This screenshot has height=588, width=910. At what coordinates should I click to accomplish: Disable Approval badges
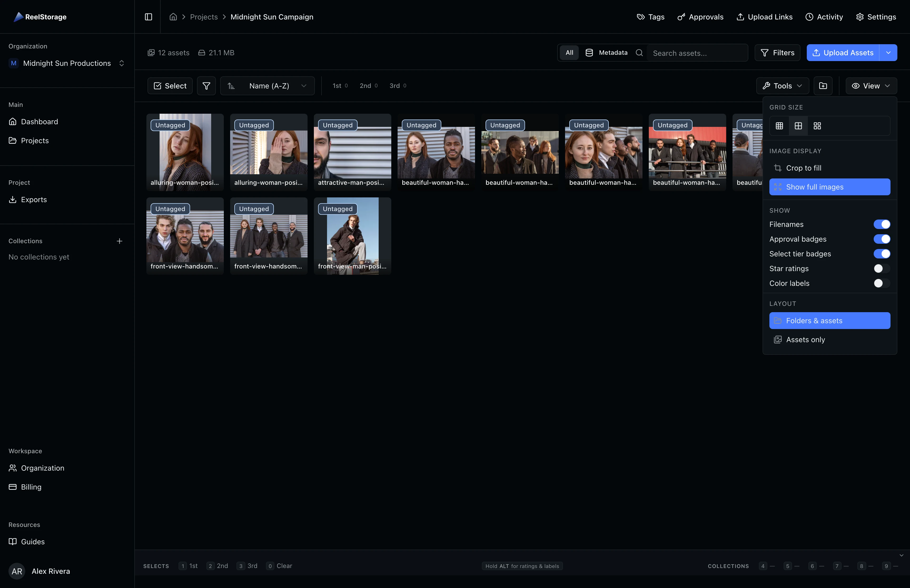coord(883,239)
